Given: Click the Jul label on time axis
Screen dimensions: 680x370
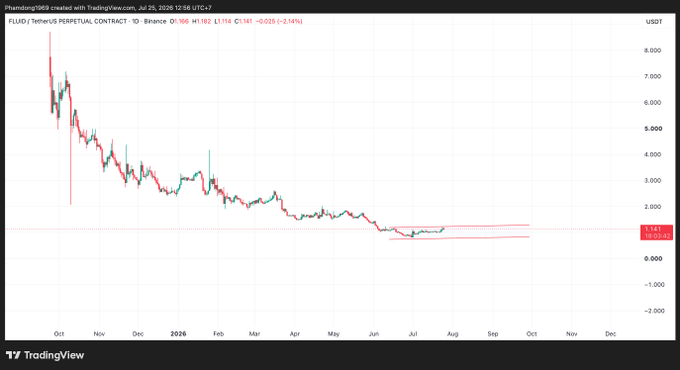Looking at the screenshot, I should pos(413,334).
